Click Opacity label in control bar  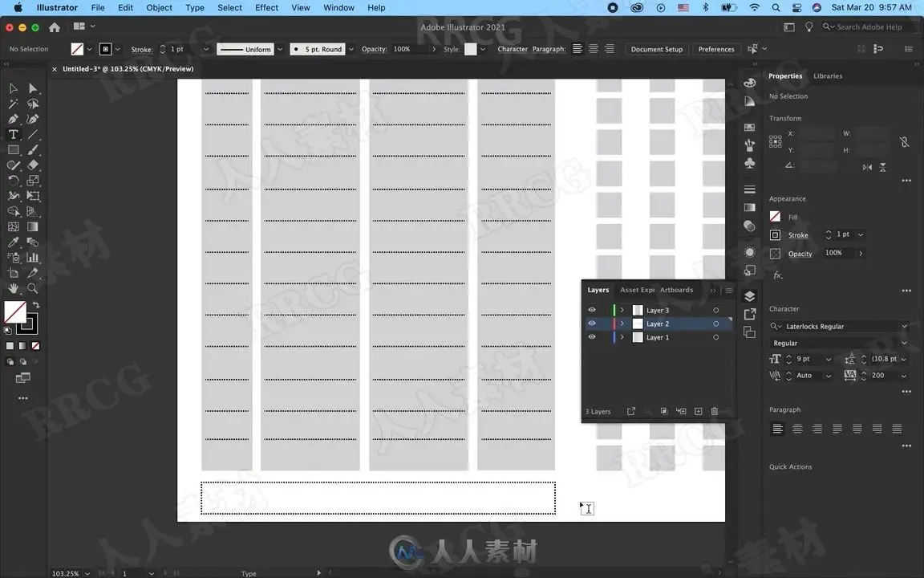click(x=375, y=49)
